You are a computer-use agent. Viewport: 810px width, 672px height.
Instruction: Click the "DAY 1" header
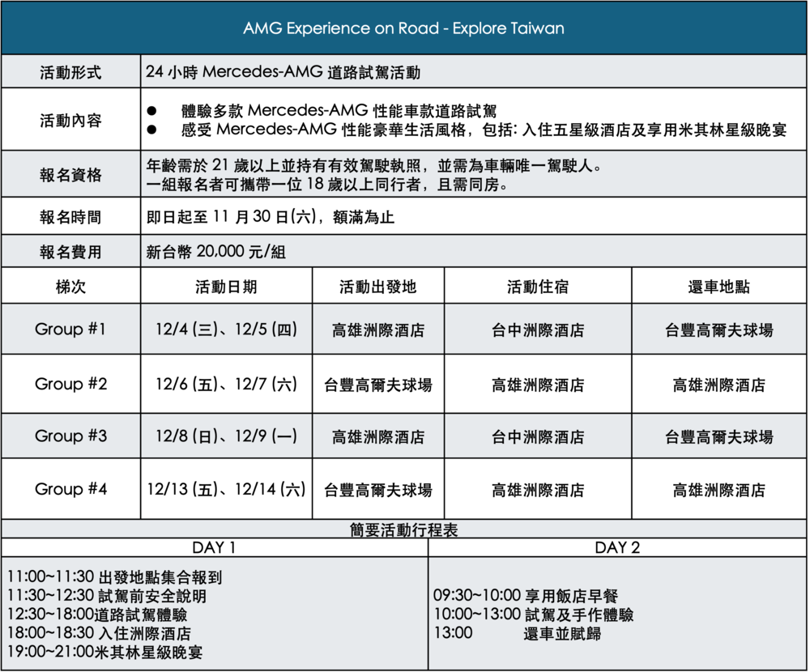tap(214, 547)
